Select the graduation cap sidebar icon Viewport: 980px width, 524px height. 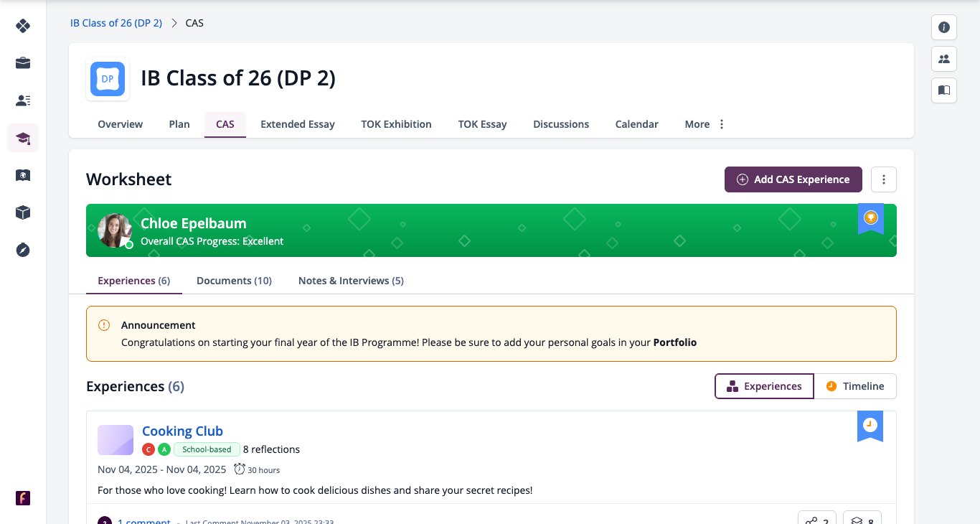click(23, 138)
